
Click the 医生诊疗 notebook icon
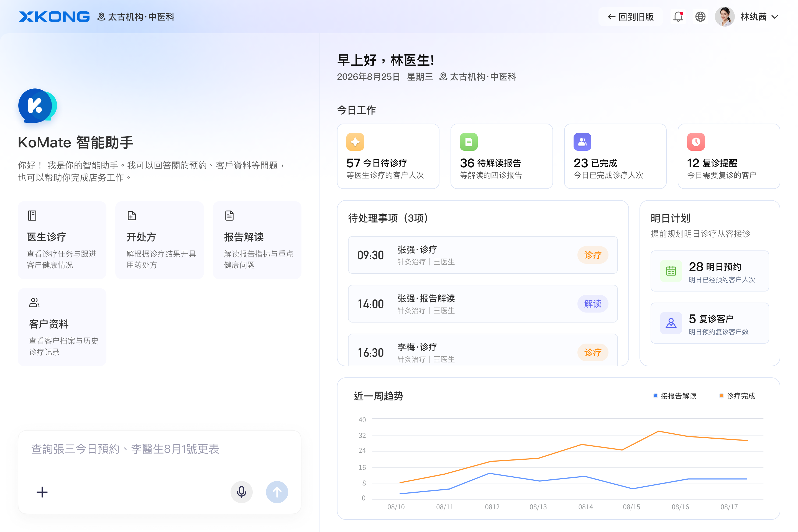coord(32,216)
